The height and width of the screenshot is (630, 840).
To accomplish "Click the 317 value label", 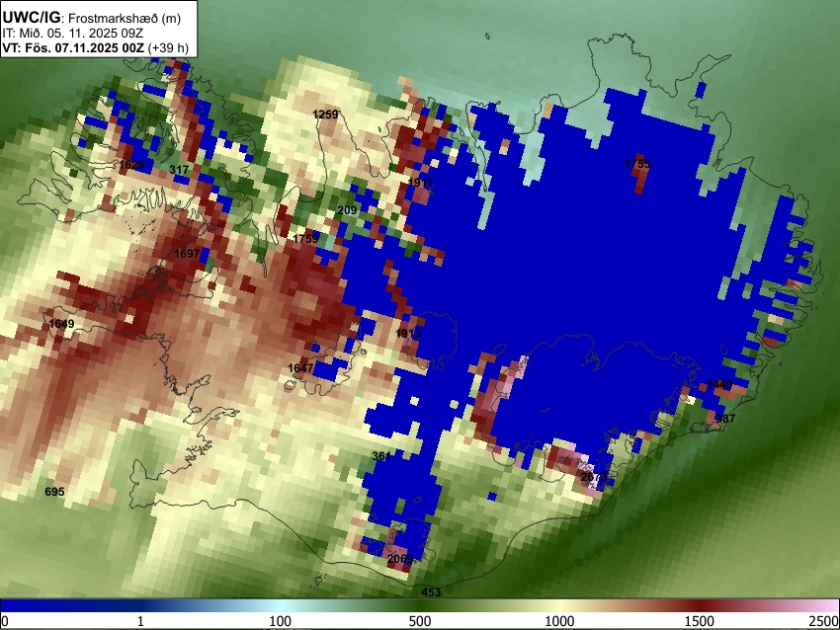I will click(x=179, y=170).
